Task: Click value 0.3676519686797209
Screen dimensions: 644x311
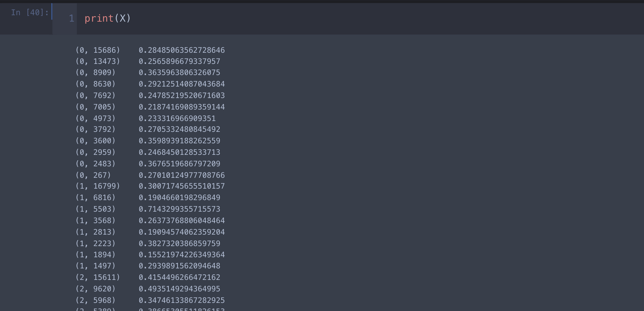Action: click(179, 164)
